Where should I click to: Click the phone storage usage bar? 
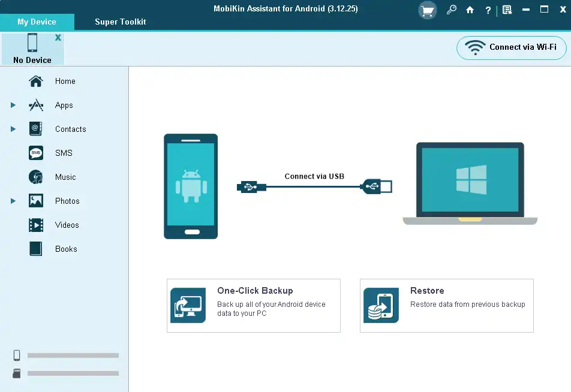click(73, 355)
